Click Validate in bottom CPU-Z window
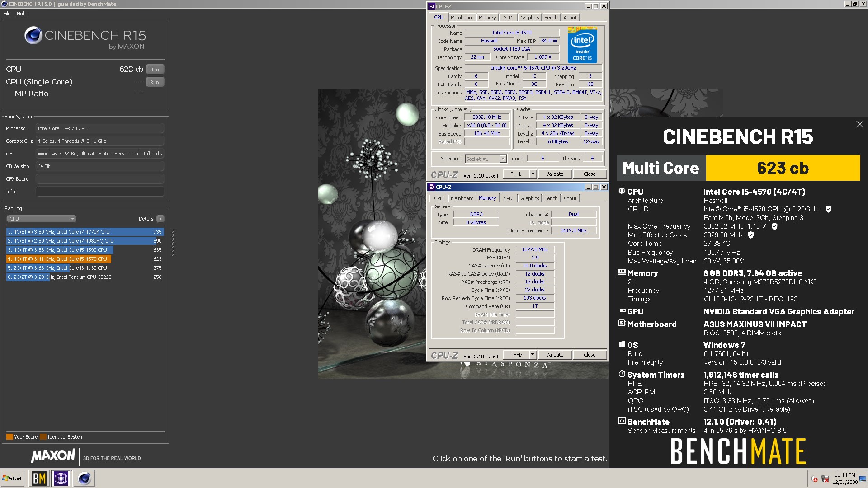Screen dimensions: 868x488 (x=555, y=355)
